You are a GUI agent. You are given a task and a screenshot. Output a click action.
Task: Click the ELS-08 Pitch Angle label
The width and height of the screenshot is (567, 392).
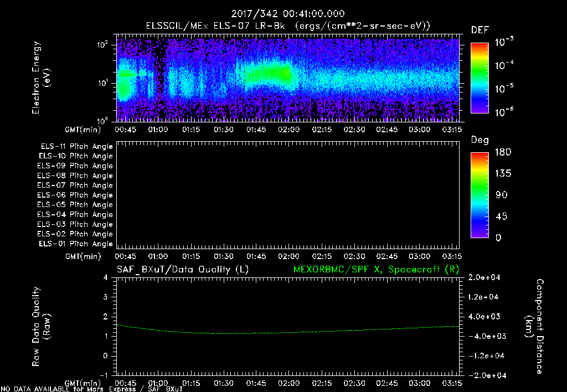click(75, 176)
